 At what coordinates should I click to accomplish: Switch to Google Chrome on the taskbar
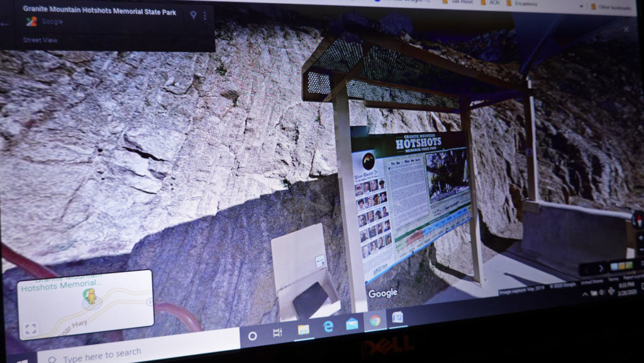[x=375, y=320]
